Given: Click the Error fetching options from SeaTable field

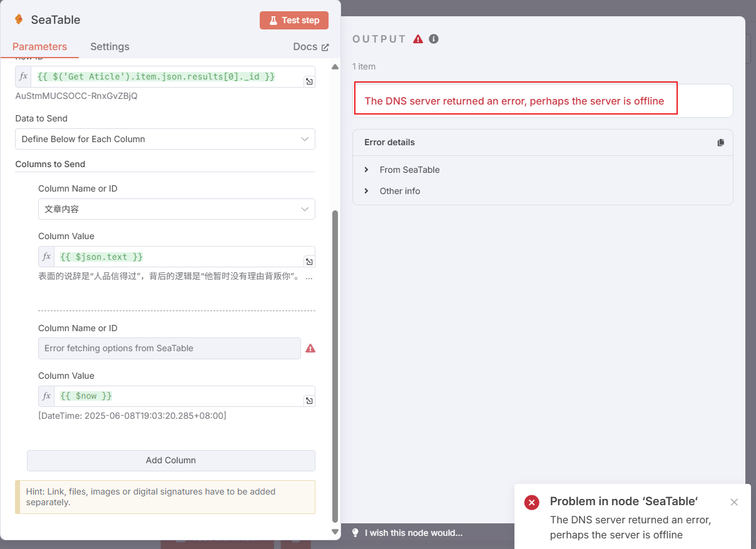Looking at the screenshot, I should [170, 349].
